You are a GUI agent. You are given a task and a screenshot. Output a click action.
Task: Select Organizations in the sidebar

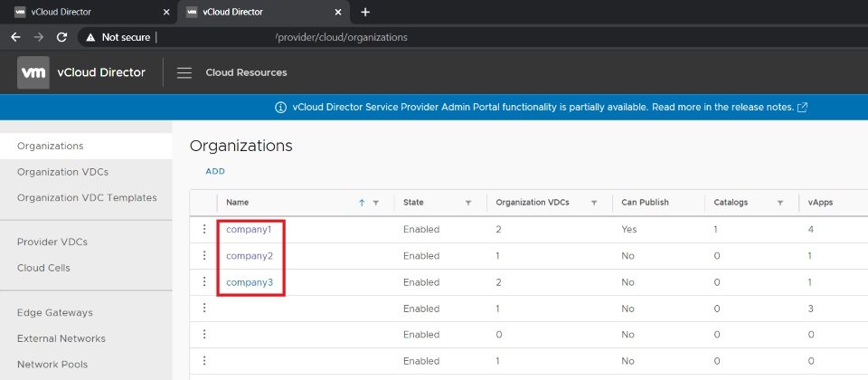[x=86, y=147]
